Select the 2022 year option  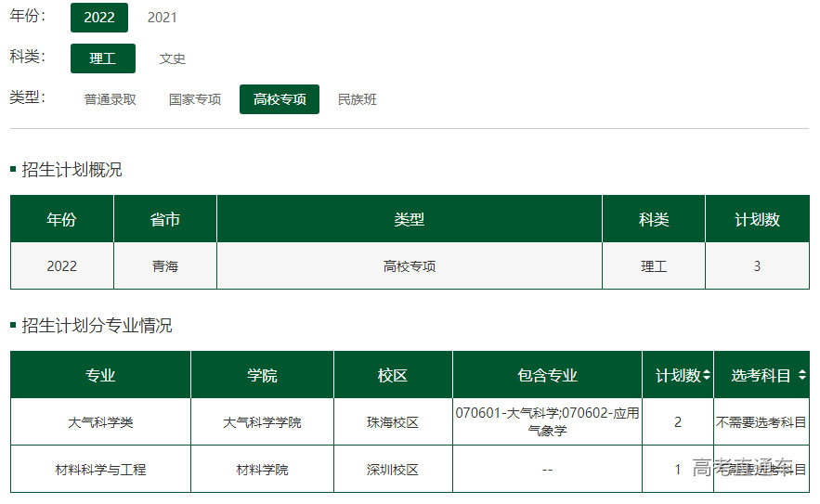[99, 18]
